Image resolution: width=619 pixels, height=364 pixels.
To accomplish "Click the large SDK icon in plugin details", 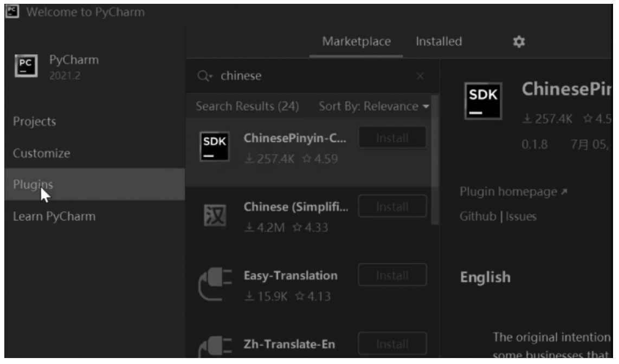I will pyautogui.click(x=483, y=101).
